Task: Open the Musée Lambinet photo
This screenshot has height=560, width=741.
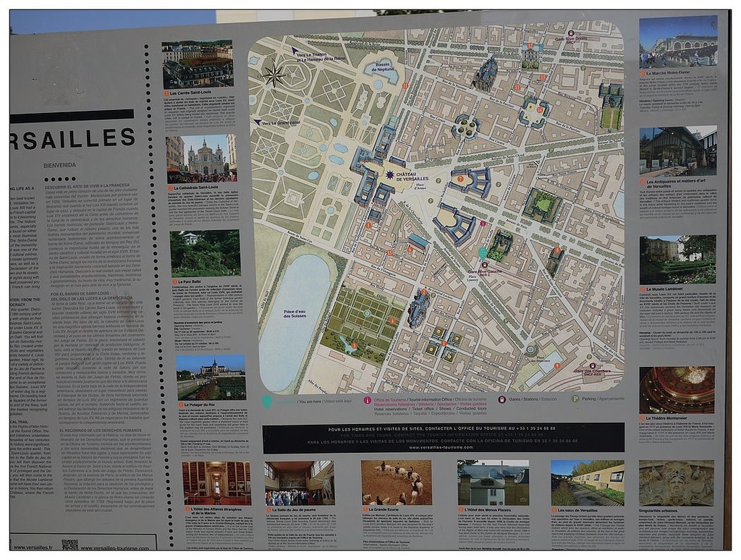Action: coord(677,260)
